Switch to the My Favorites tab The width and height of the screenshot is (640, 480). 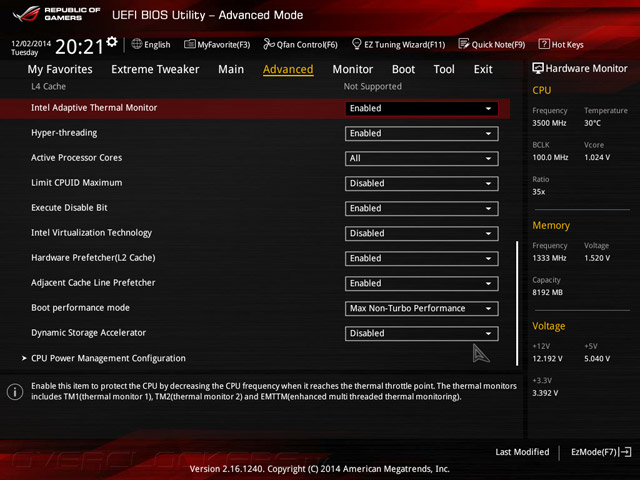tap(60, 69)
